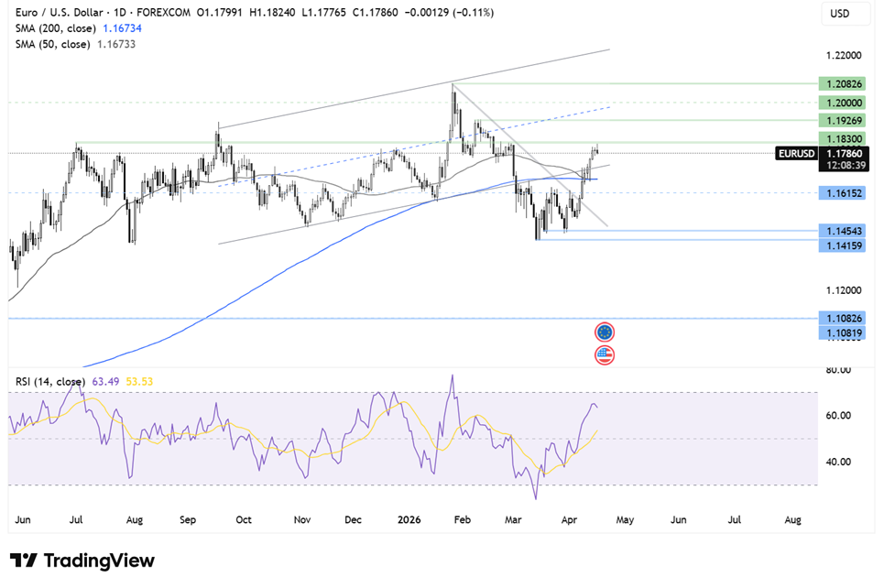This screenshot has height=588, width=884.
Task: Click the 1.20000 price level label
Action: 841,103
